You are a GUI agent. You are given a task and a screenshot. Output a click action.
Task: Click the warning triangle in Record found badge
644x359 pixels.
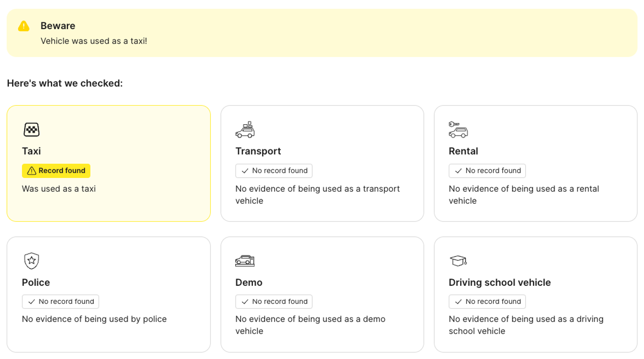[32, 171]
